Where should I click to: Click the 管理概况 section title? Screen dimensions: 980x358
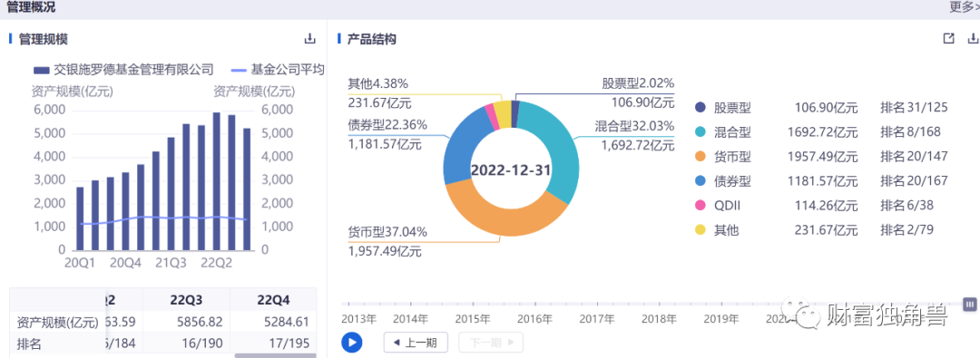(31, 7)
